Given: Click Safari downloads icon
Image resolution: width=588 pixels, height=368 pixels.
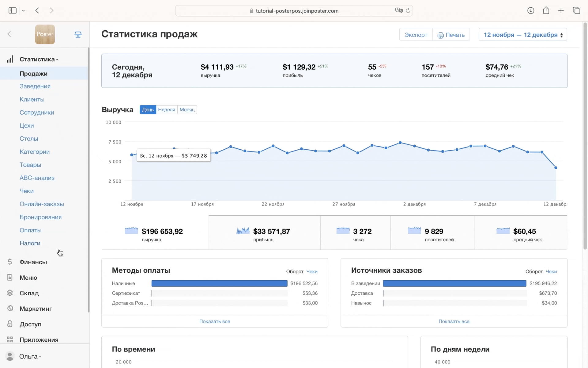Looking at the screenshot, I should 531,11.
